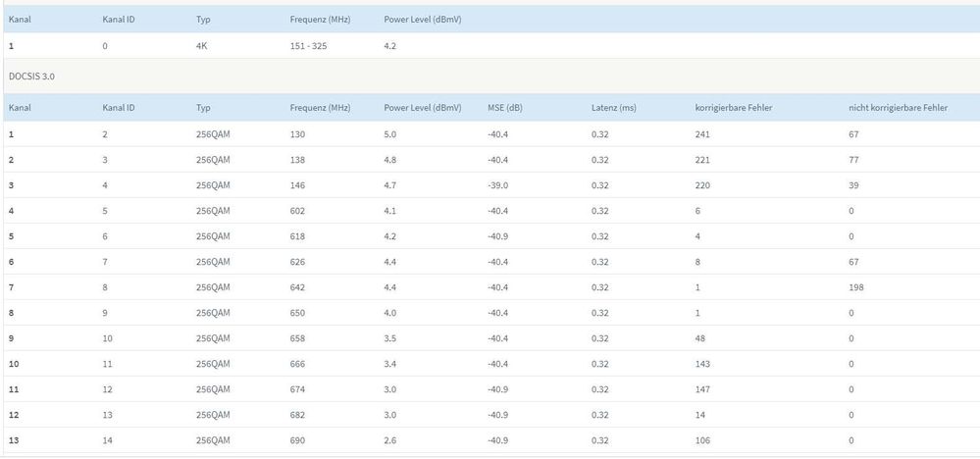The image size is (980, 459).
Task: Select MSE -40.9 in the 618 MHz row
Action: point(498,236)
